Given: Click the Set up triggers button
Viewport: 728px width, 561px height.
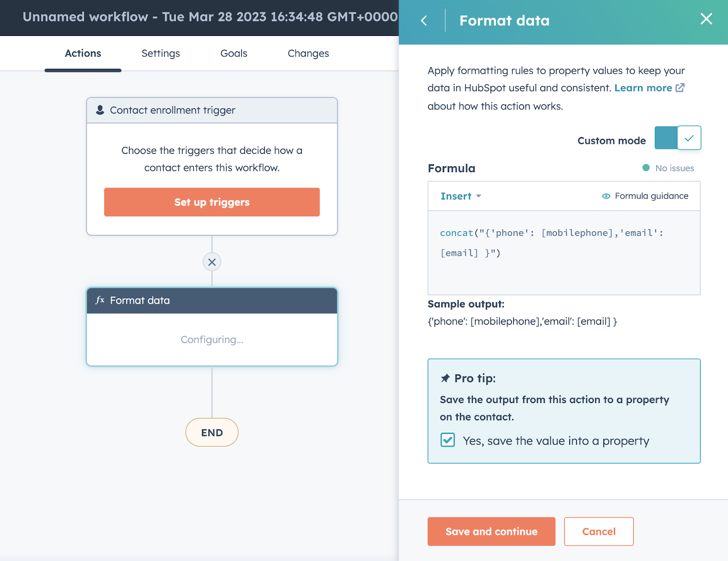Looking at the screenshot, I should (212, 202).
